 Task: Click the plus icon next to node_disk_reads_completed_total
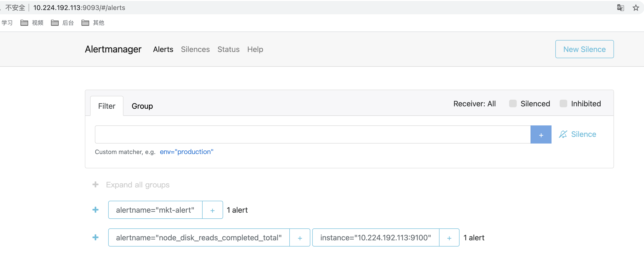pos(300,237)
